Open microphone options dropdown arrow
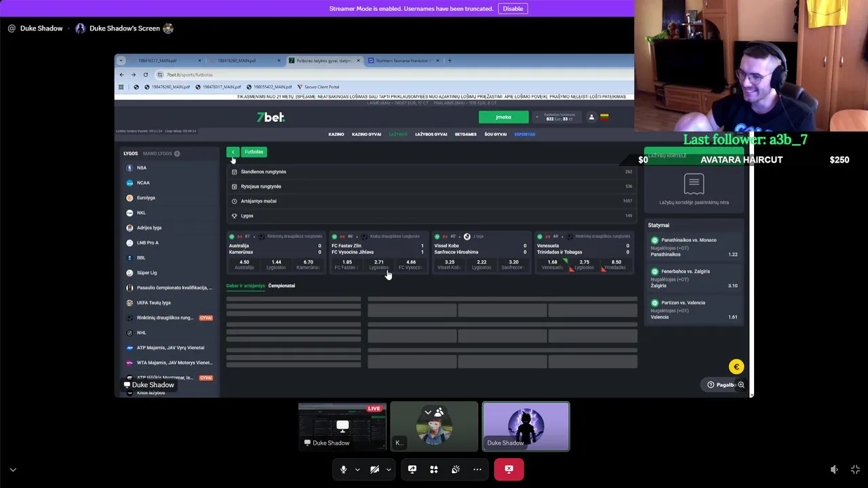The height and width of the screenshot is (488, 868). 357,469
